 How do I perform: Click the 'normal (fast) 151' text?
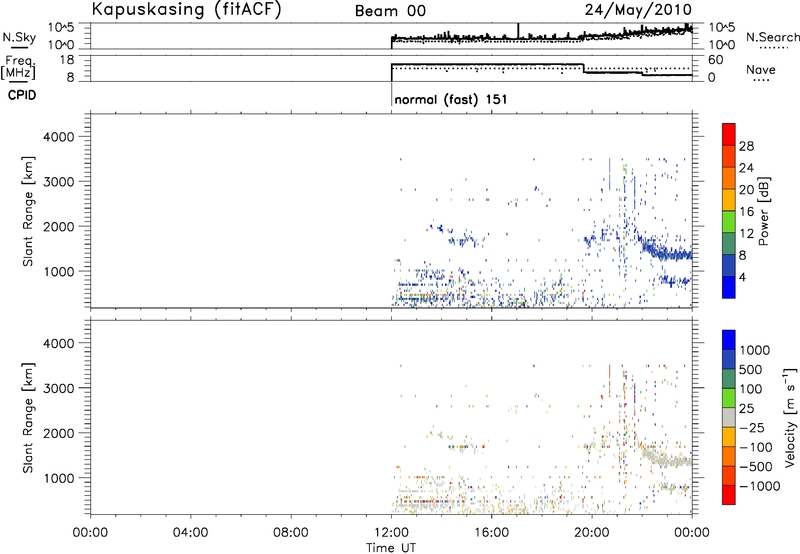pos(451,99)
